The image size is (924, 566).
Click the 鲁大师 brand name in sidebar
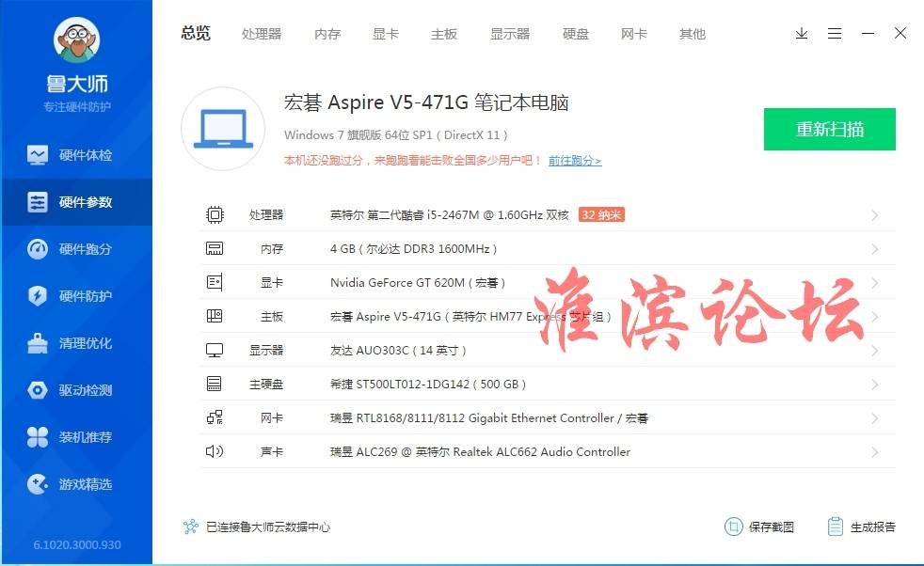pyautogui.click(x=77, y=84)
